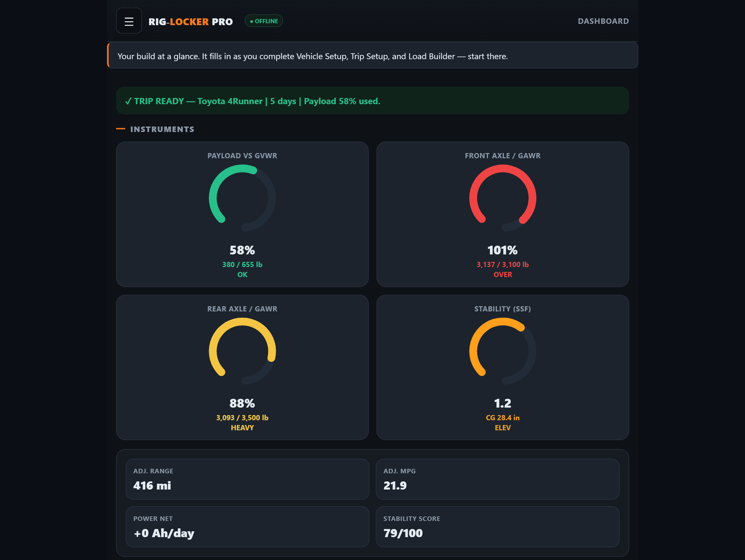Viewport: 745px width, 560px height.
Task: Click the Stability Score 79/100 tile
Action: (x=498, y=527)
